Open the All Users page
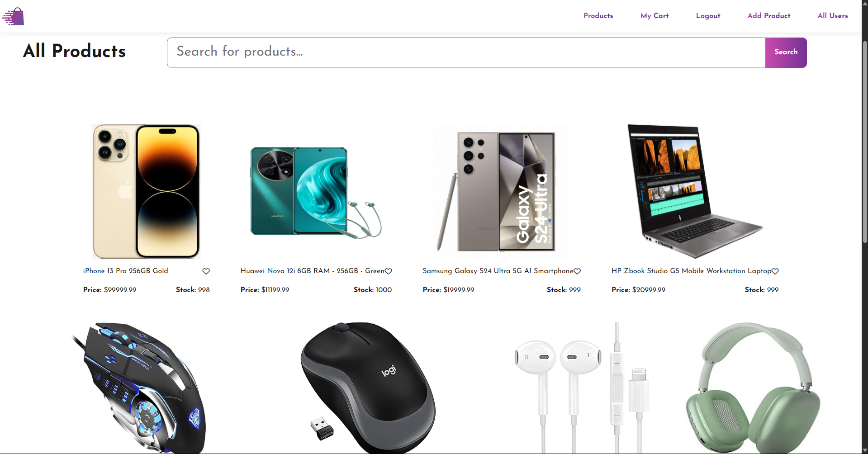868x454 pixels. point(833,16)
